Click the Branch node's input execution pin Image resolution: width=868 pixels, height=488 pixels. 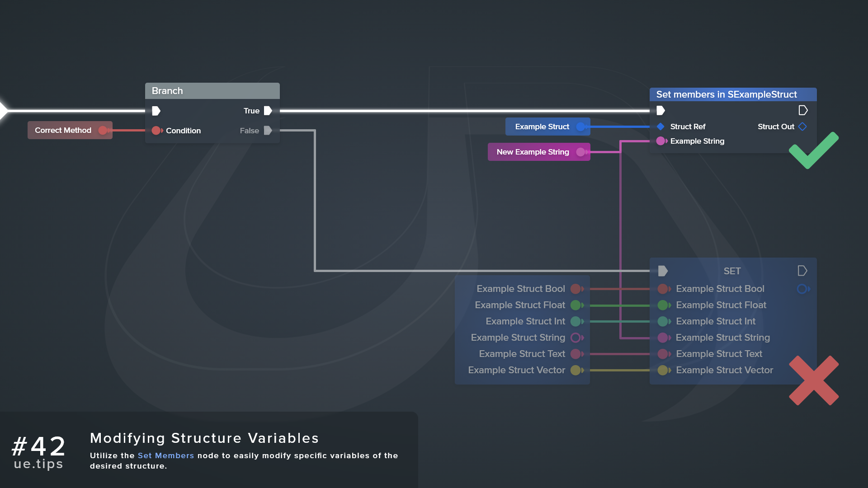tap(156, 111)
